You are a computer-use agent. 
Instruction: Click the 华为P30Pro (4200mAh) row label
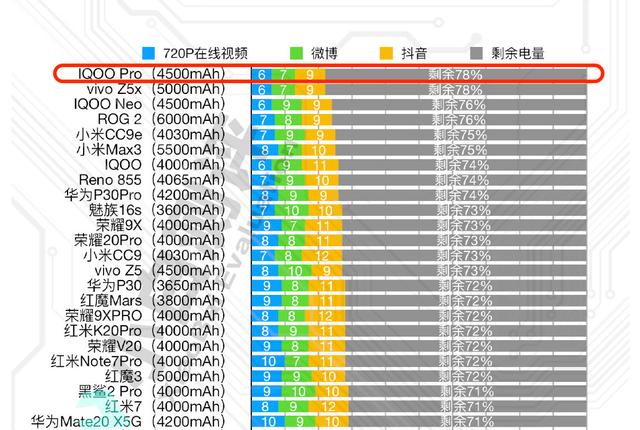(x=144, y=195)
